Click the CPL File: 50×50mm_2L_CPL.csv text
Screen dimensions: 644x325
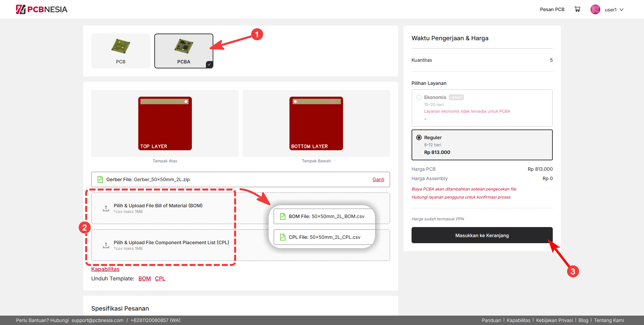click(324, 237)
